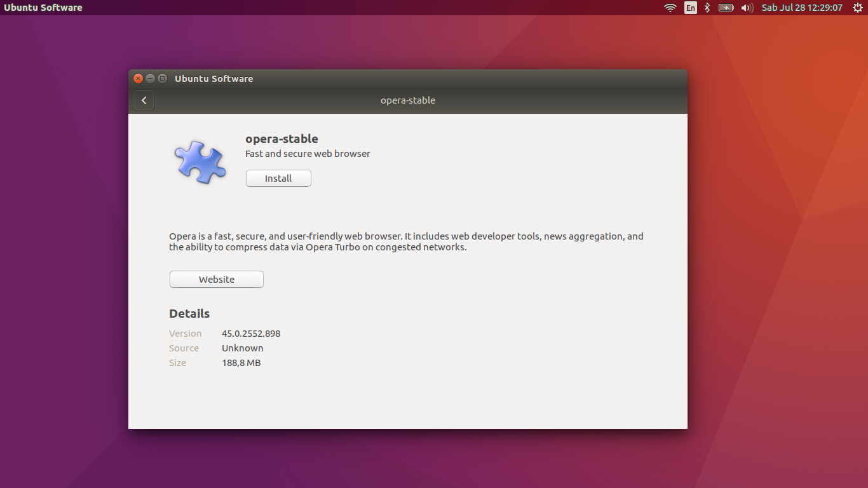Select the puzzle-piece application icon
This screenshot has height=488, width=868.
200,161
